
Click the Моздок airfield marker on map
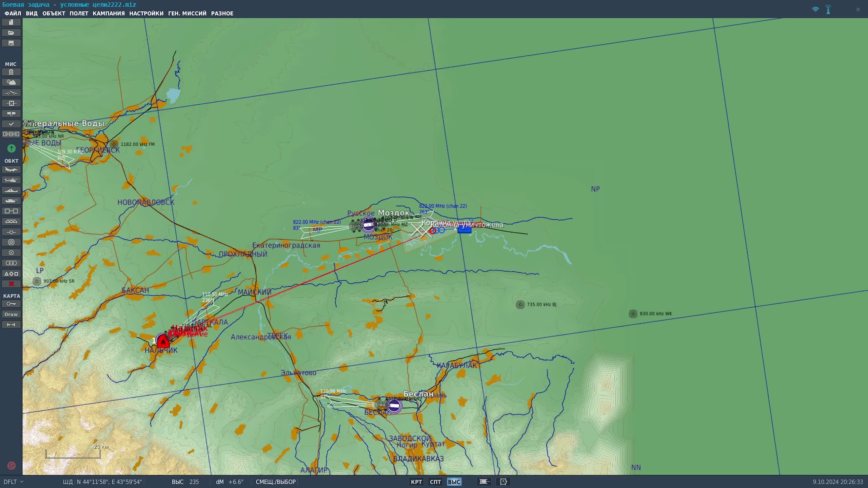(368, 225)
